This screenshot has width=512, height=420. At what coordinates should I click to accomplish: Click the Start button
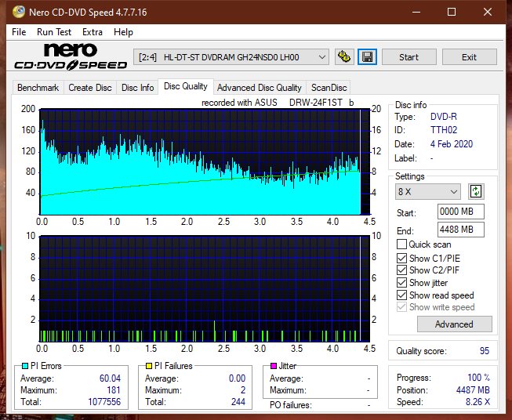pos(409,57)
